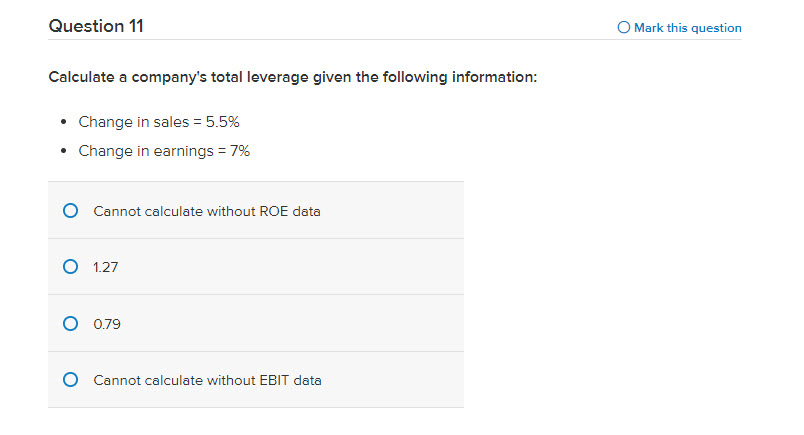The image size is (804, 435).
Task: Pick the 0.79 radio option circle
Action: (x=70, y=324)
